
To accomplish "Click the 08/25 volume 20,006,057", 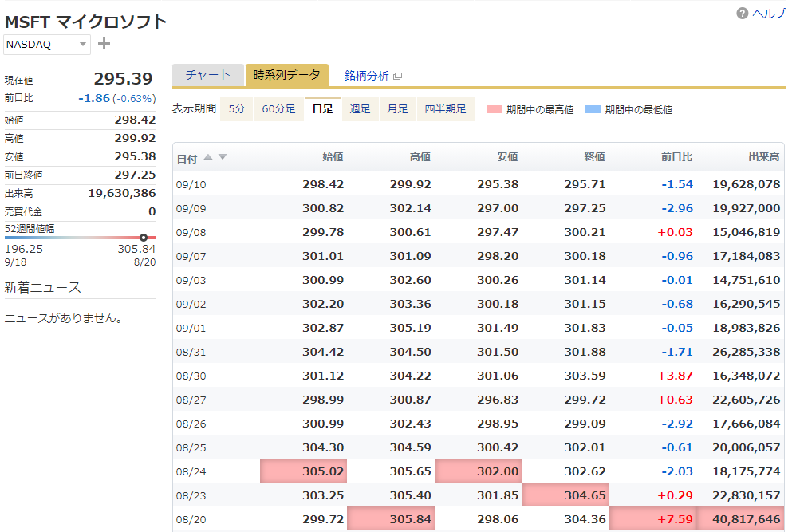I will click(746, 448).
